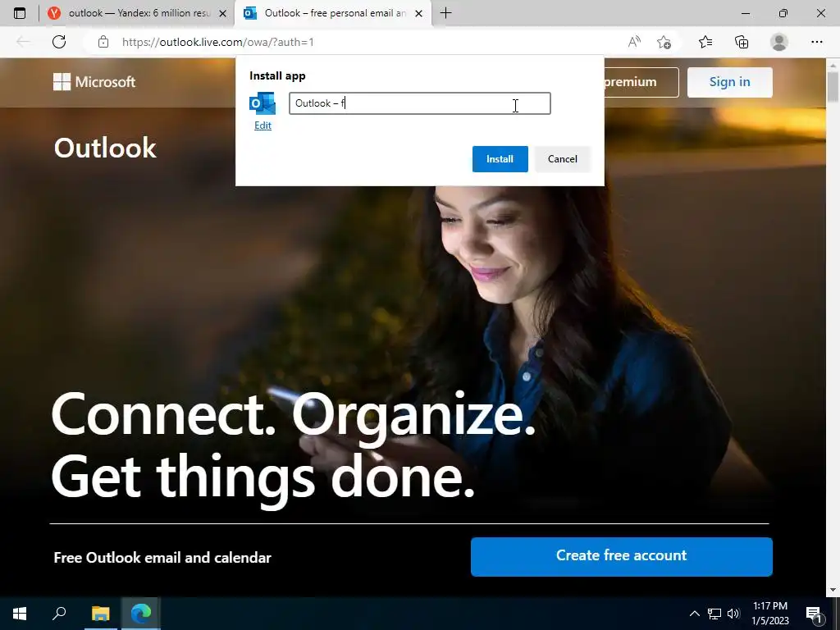Cancel the Install app dialog
Viewport: 840px width, 630px height.
click(563, 159)
